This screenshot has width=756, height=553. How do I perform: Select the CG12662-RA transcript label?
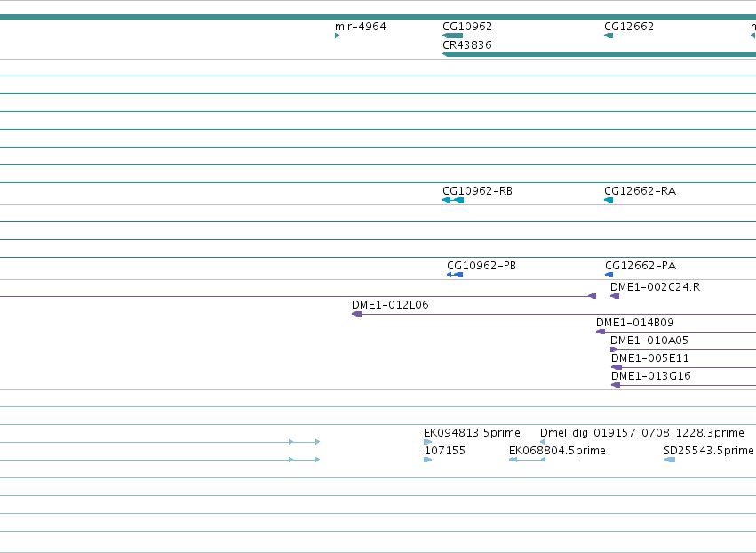[640, 191]
